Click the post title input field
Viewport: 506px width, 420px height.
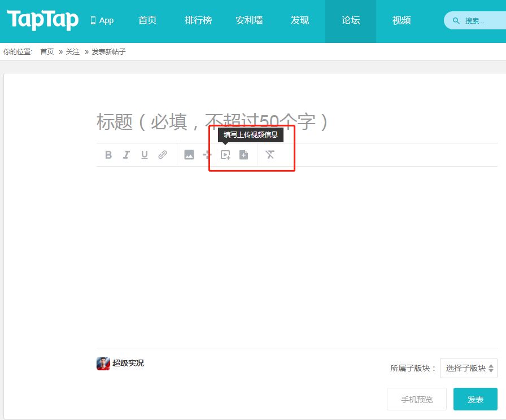pos(296,121)
